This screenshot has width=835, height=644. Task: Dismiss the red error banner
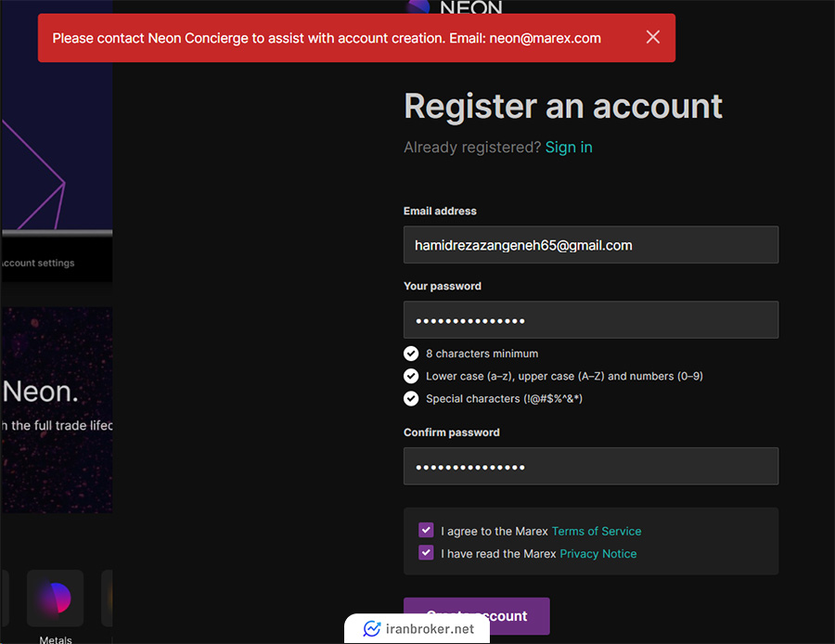point(653,37)
